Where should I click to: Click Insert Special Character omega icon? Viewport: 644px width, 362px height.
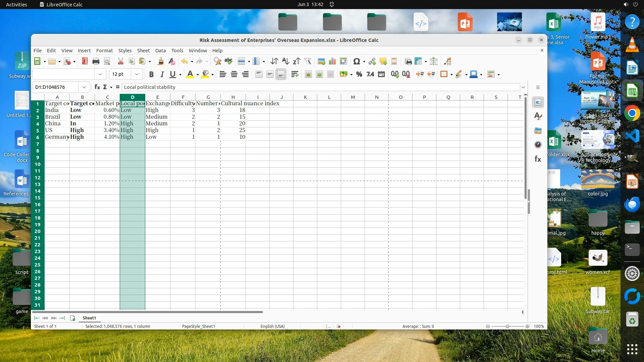(x=356, y=61)
